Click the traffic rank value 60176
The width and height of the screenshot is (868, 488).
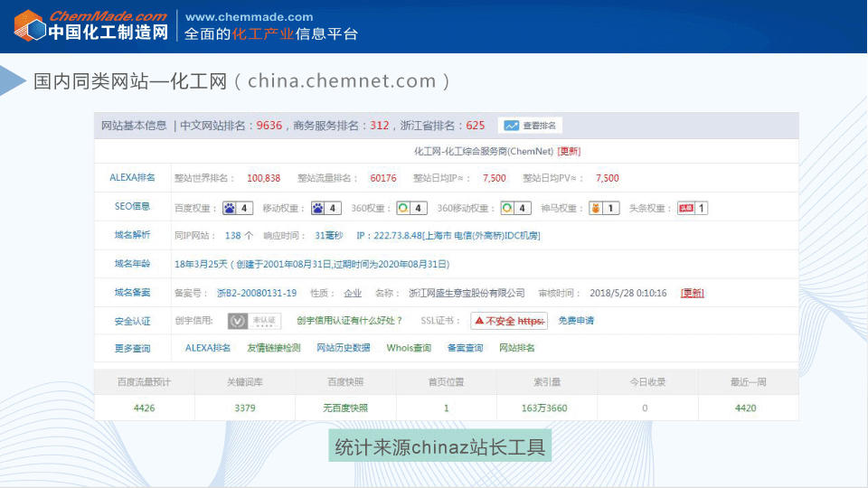(x=383, y=178)
